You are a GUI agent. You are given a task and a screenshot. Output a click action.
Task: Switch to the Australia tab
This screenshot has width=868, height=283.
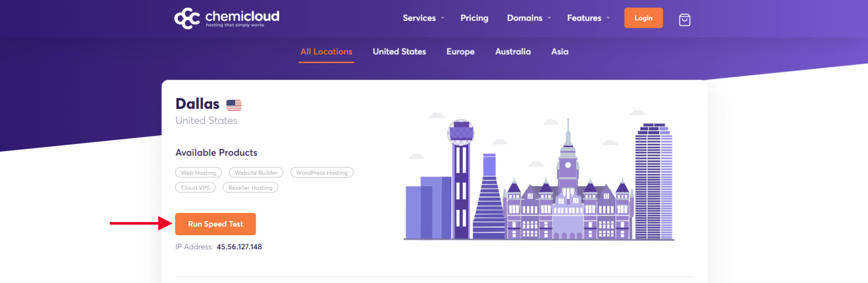tap(513, 52)
